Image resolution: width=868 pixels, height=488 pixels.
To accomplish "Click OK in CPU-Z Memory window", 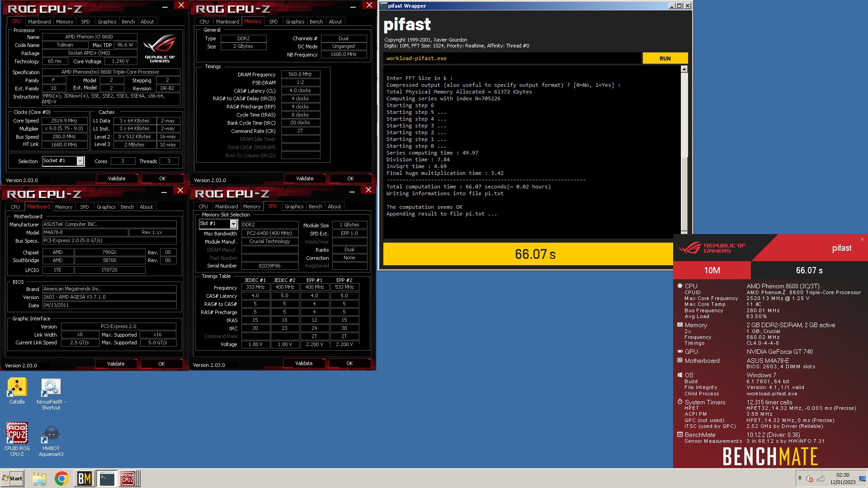I will tap(350, 178).
